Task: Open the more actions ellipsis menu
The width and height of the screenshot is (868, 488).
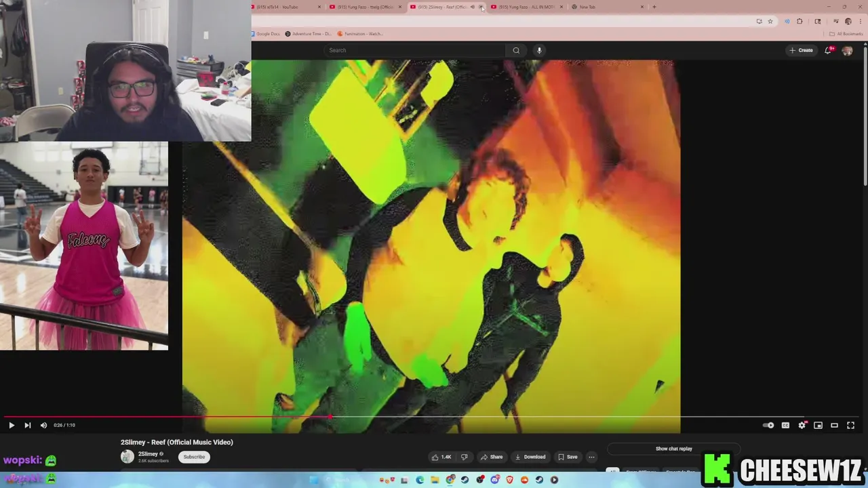Action: click(591, 457)
